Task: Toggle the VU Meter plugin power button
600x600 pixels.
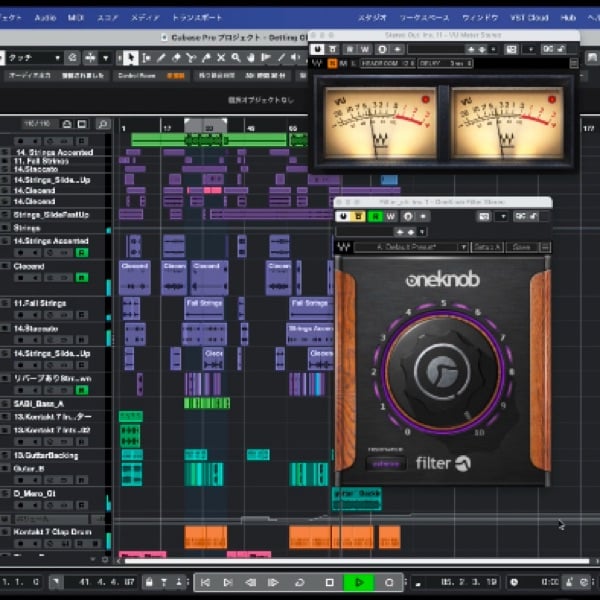Action: [x=318, y=47]
